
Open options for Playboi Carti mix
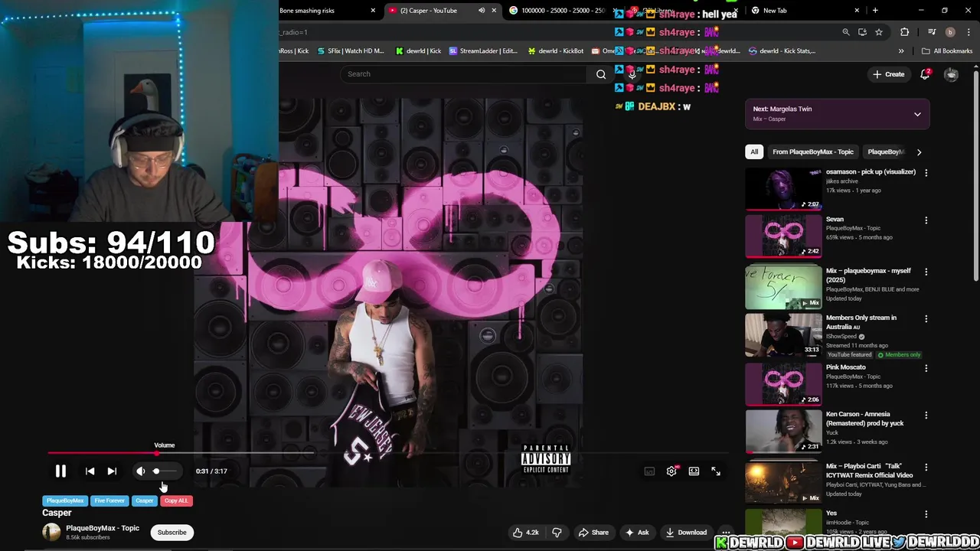tap(926, 468)
